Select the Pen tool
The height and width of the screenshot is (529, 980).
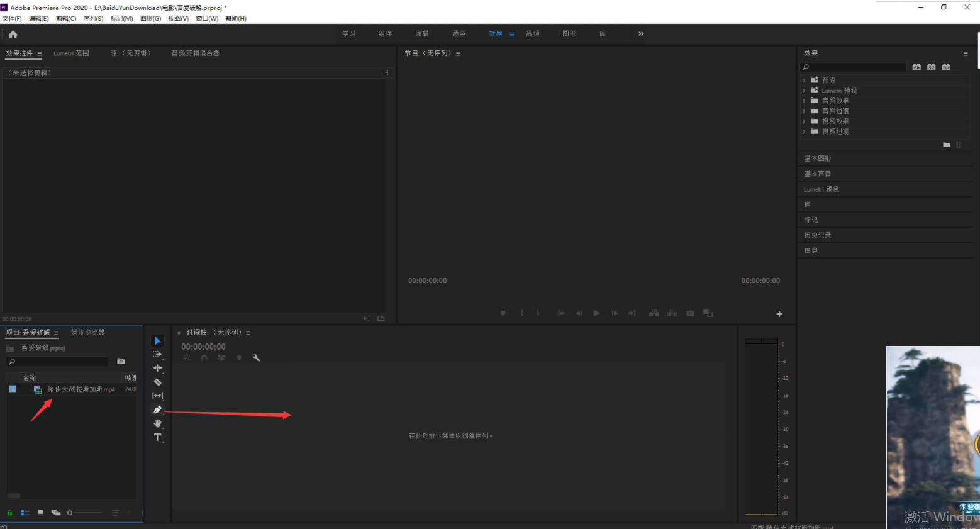click(158, 409)
